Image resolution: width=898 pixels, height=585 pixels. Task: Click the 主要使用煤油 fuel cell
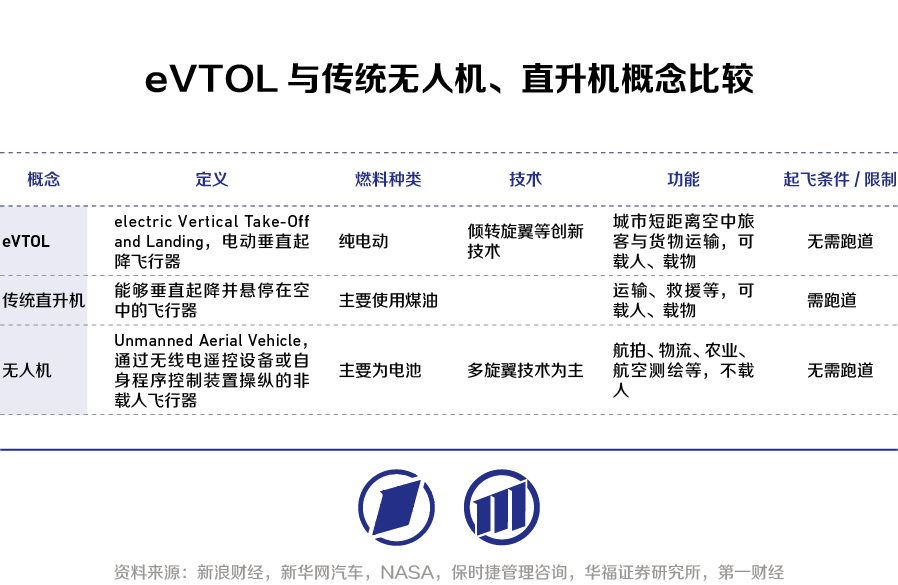tap(388, 300)
